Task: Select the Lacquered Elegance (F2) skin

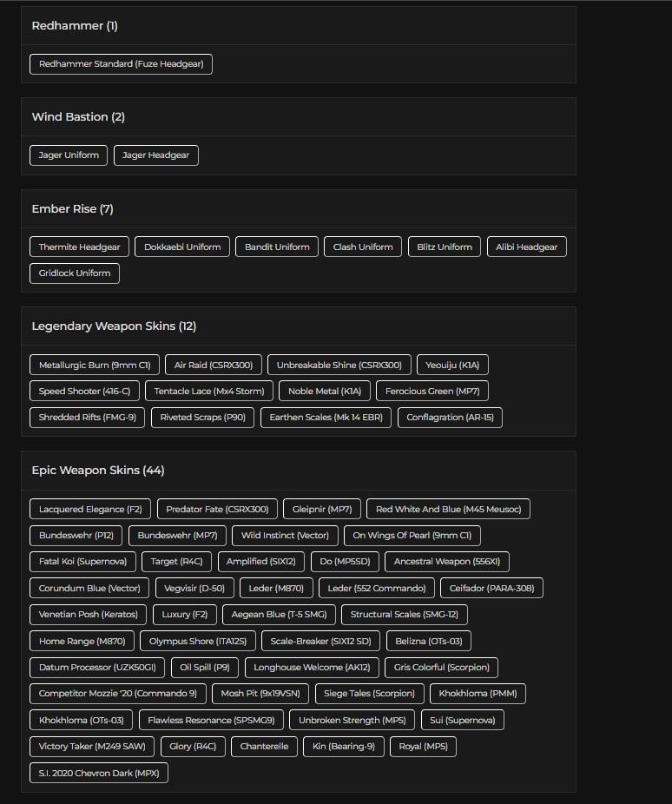Action: (x=90, y=510)
